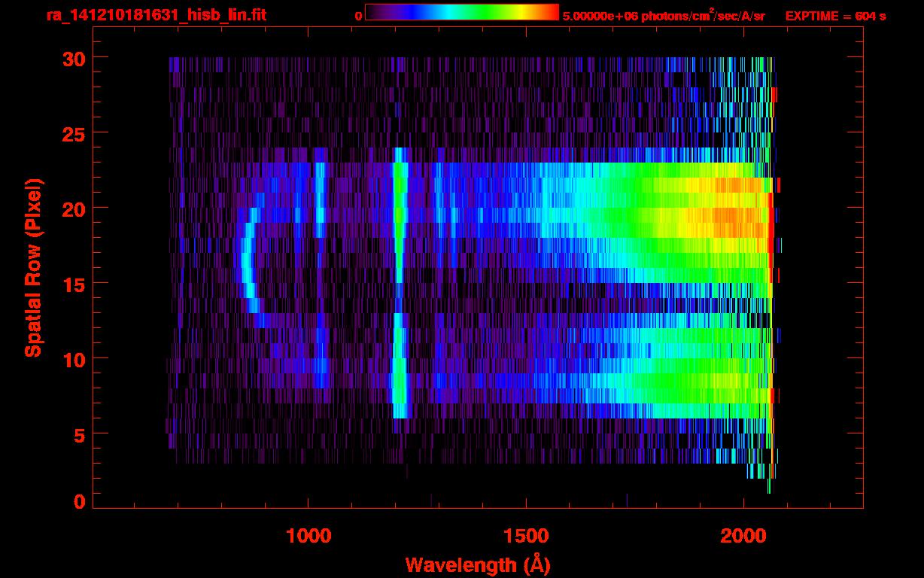The height and width of the screenshot is (578, 924).
Task: Click the 5.00000e+06 photons scale label
Action: click(x=664, y=15)
